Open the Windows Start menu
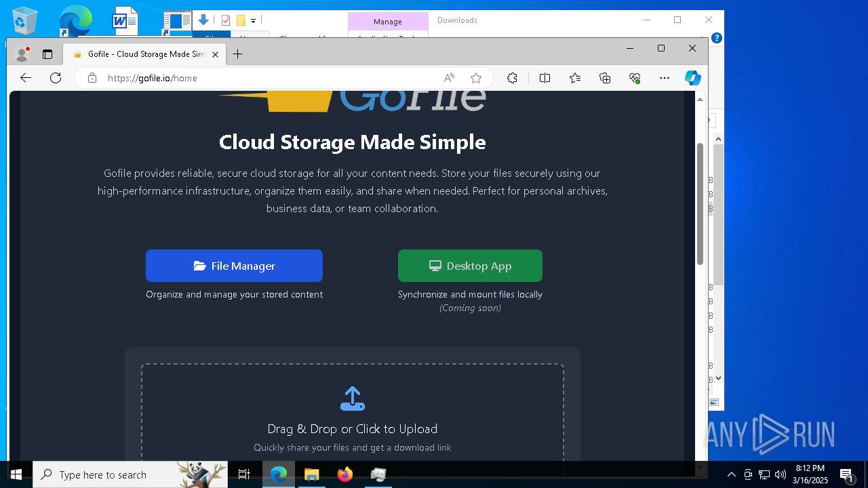868x488 pixels. pos(16,474)
